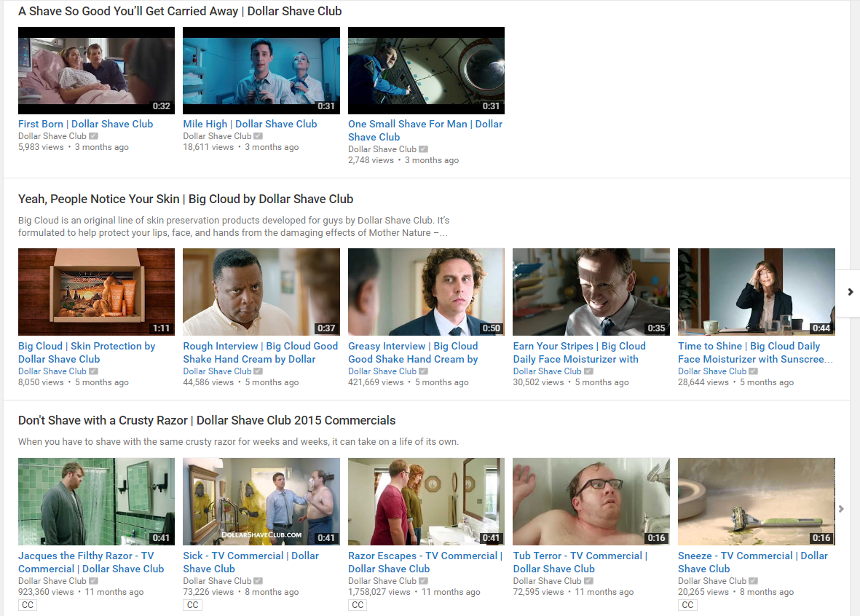Click 'Razor Escapes - TV Commercial' title
This screenshot has width=860, height=616.
425,562
